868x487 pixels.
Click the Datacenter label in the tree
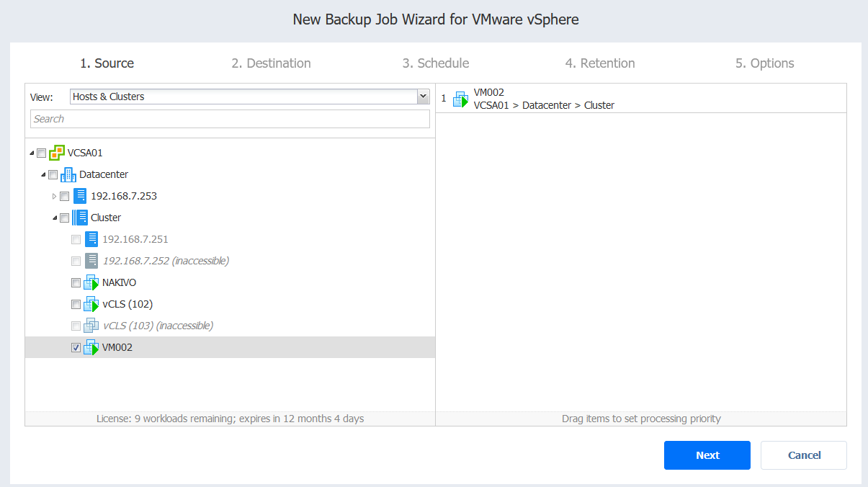pos(104,174)
